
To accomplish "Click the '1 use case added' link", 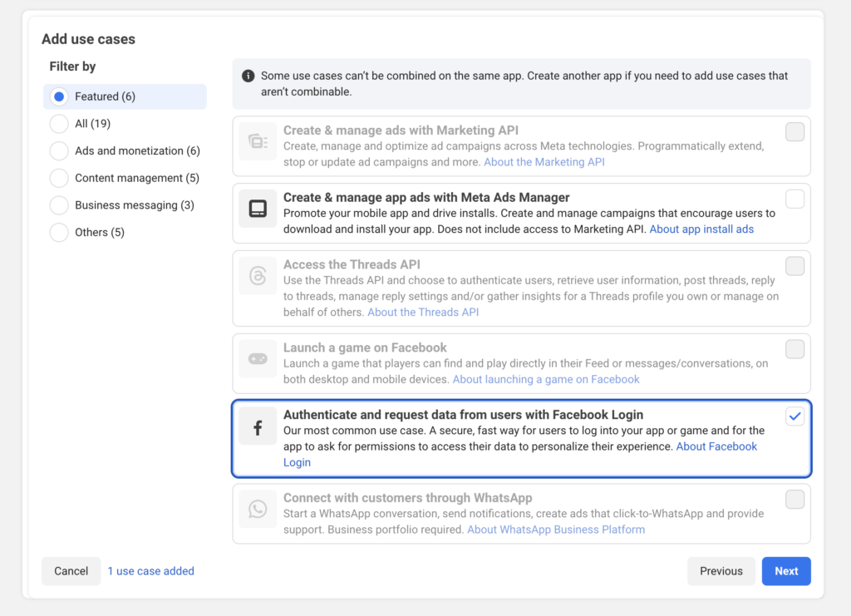I will [x=150, y=571].
